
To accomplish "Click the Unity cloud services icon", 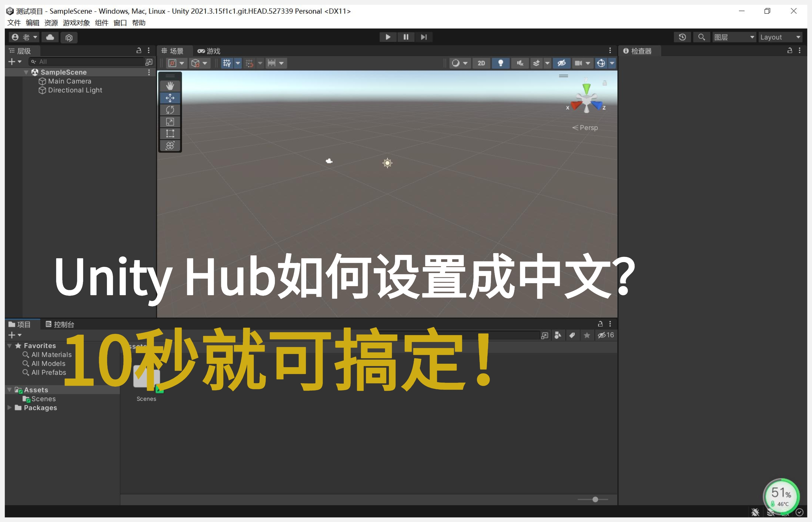I will coord(50,37).
